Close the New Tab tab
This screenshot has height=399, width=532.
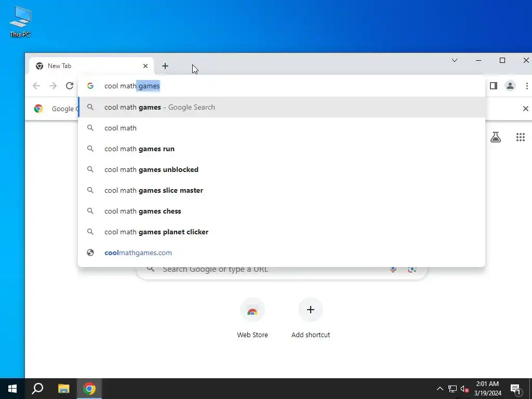[x=145, y=66]
